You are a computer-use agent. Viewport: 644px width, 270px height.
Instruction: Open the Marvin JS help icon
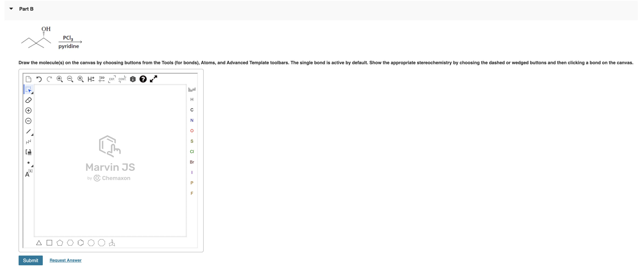pyautogui.click(x=143, y=79)
